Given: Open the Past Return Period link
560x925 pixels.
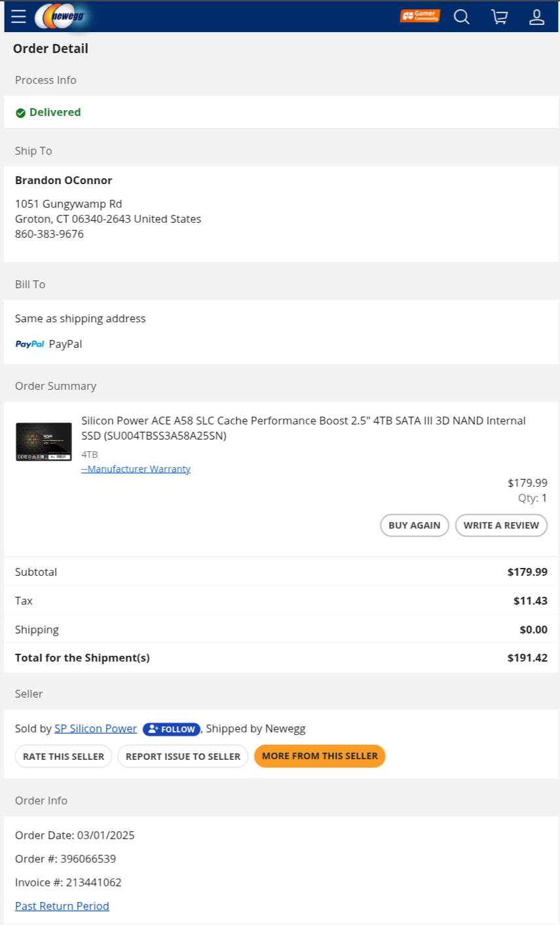Looking at the screenshot, I should [x=62, y=906].
